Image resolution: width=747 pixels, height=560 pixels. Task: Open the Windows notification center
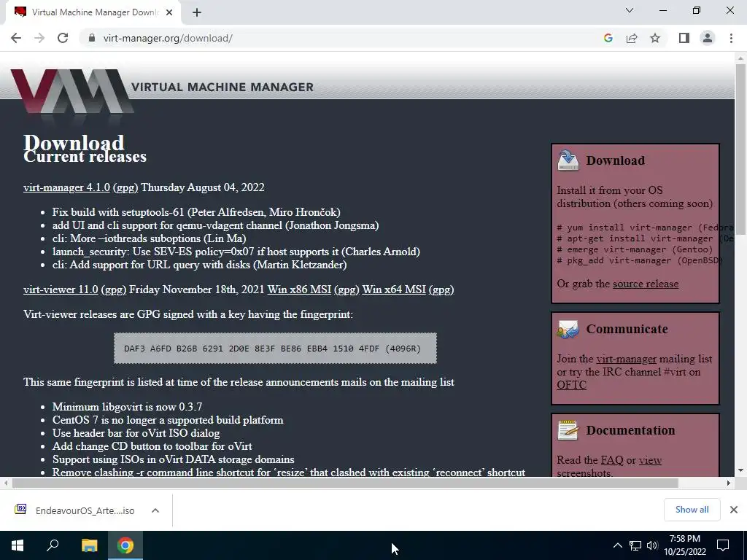723,545
